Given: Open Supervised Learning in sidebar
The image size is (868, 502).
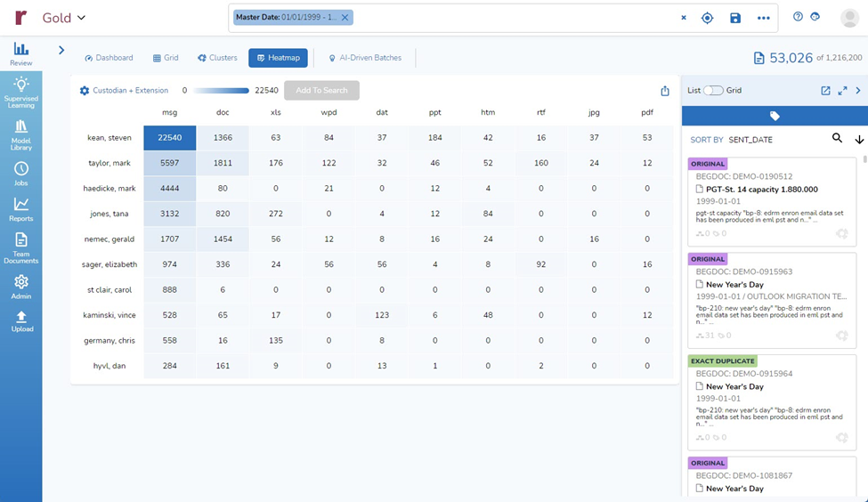Looking at the screenshot, I should pyautogui.click(x=21, y=92).
